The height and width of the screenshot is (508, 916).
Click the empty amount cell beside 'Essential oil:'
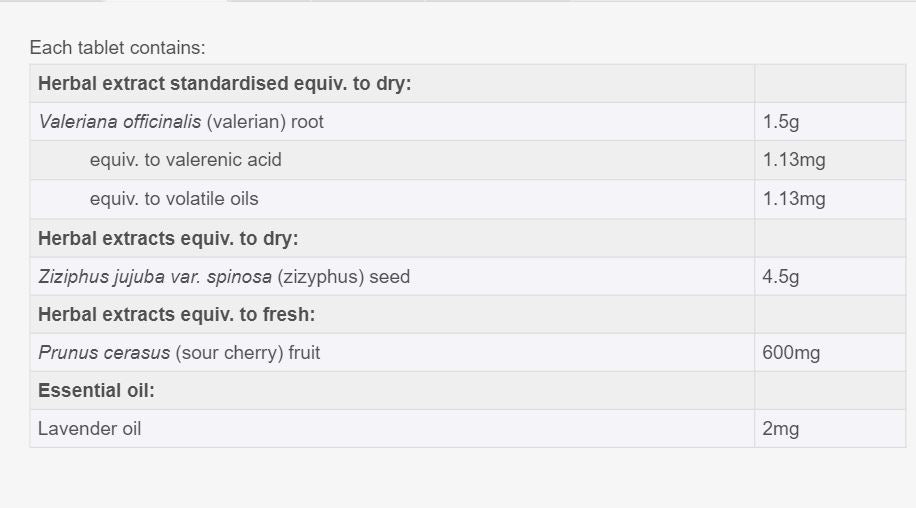828,391
